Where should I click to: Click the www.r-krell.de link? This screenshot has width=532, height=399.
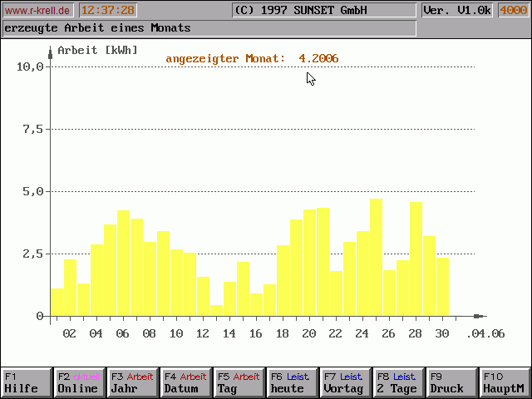[x=37, y=10]
